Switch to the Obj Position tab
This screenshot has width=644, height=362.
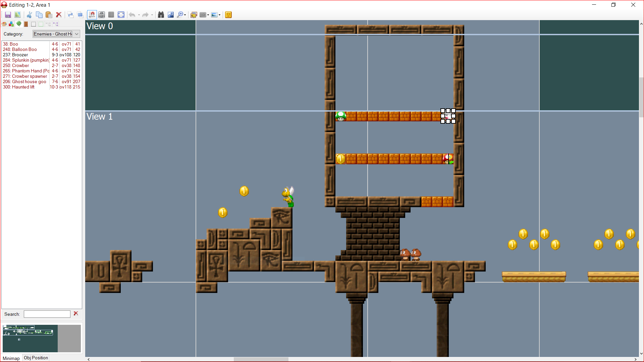click(36, 358)
